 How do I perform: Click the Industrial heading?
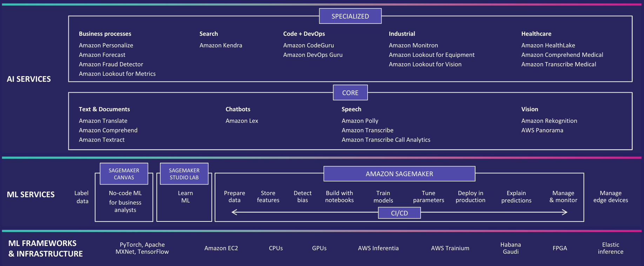(x=402, y=34)
